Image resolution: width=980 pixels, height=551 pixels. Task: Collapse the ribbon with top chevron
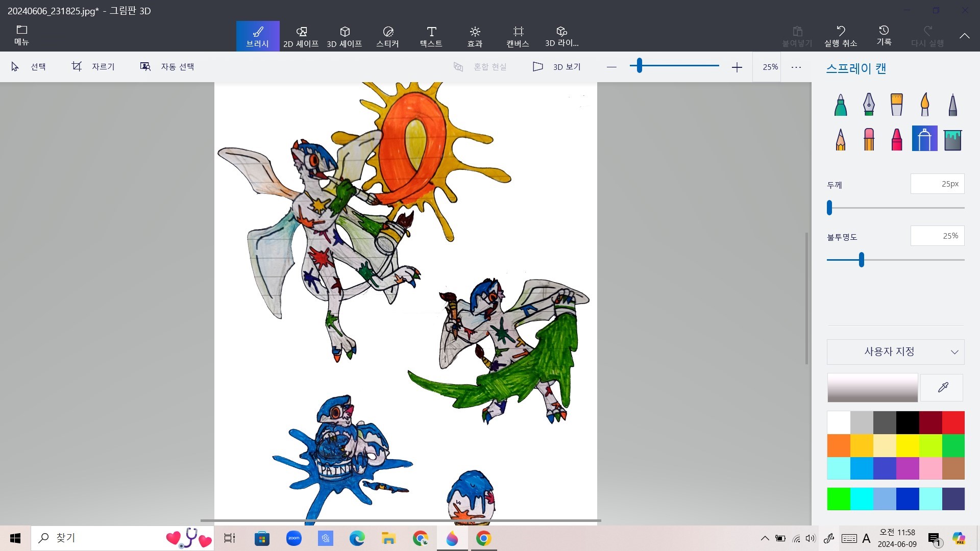point(964,36)
